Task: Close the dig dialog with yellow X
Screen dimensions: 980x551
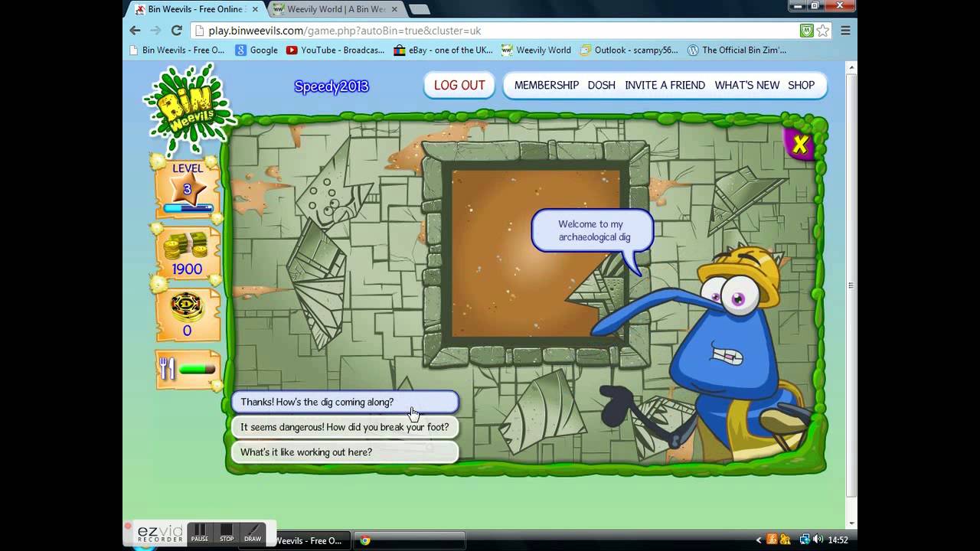Action: [x=800, y=145]
